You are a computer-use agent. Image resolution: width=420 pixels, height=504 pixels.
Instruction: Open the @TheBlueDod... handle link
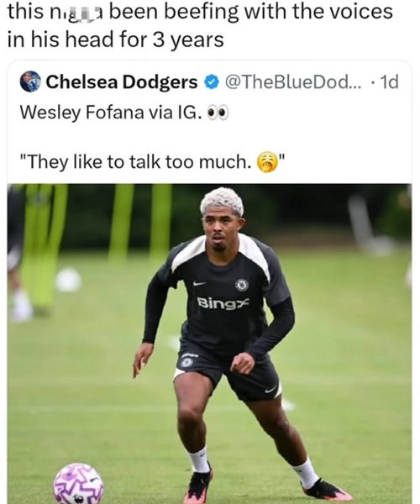[x=293, y=82]
